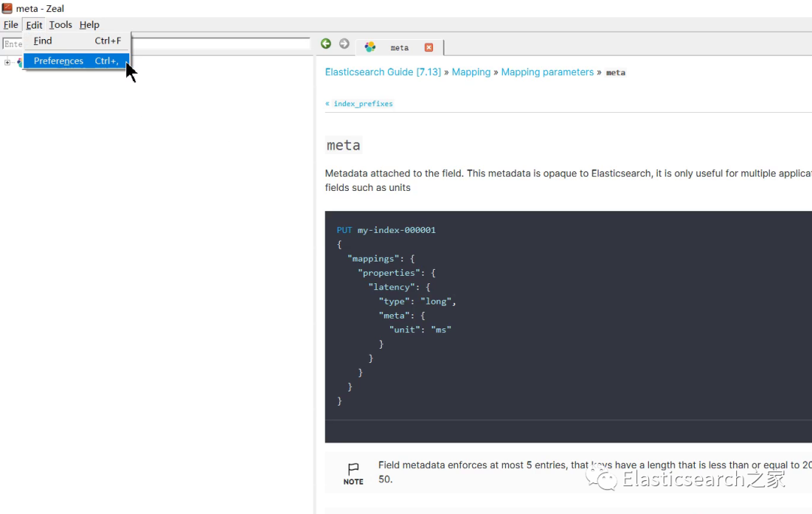Follow the Mapping breadcrumb link
This screenshot has height=514, width=812.
click(x=471, y=72)
